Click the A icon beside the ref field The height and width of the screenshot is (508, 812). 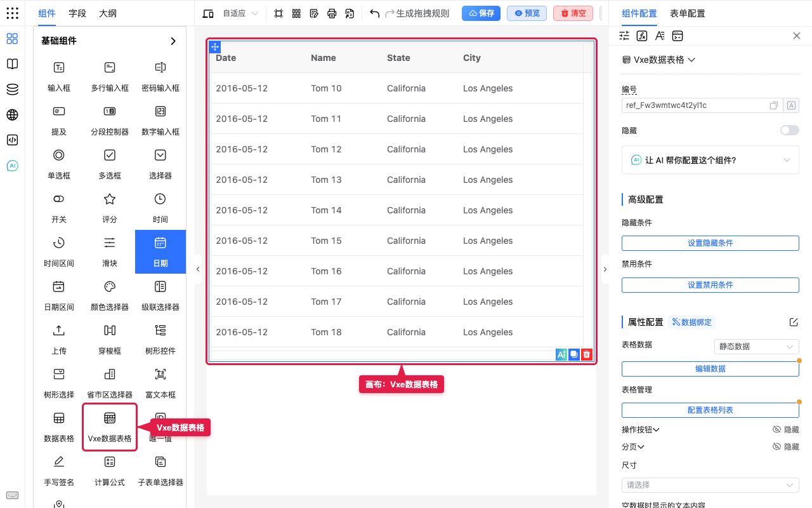tap(791, 105)
